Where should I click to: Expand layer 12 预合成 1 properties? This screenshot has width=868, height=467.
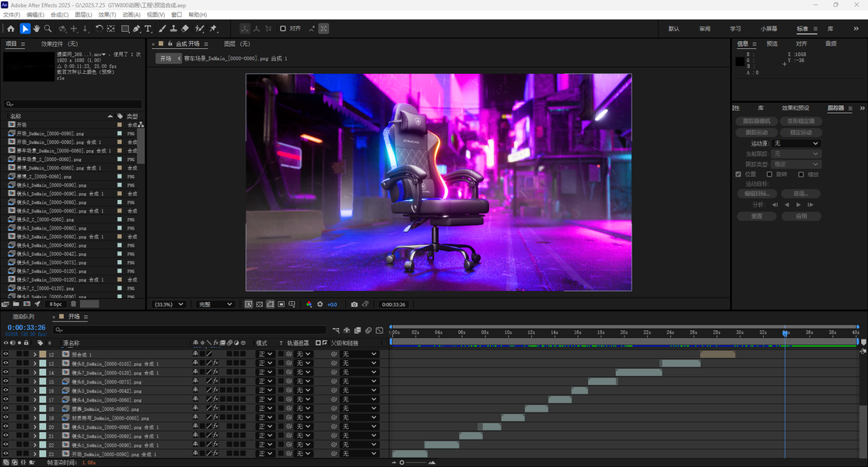tap(35, 354)
